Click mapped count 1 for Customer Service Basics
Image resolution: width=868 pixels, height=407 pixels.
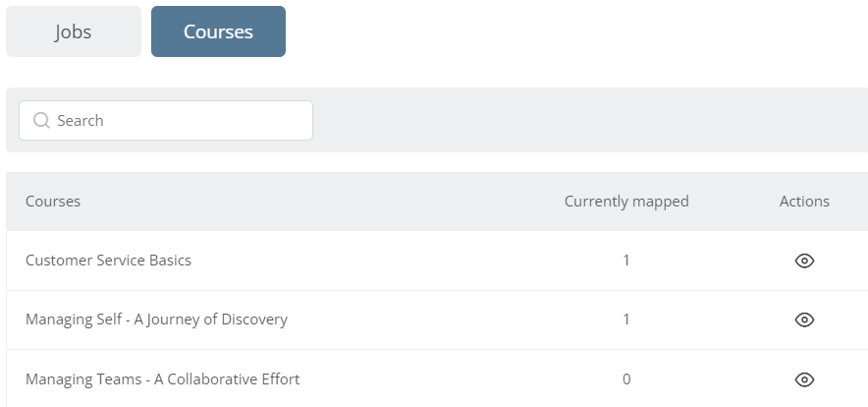click(626, 261)
